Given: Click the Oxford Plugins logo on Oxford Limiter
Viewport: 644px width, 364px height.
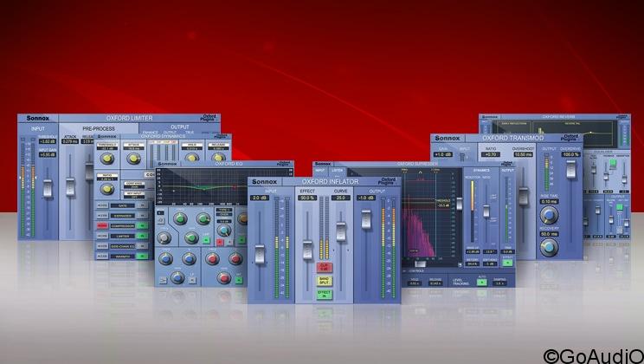Looking at the screenshot, I should tap(209, 118).
